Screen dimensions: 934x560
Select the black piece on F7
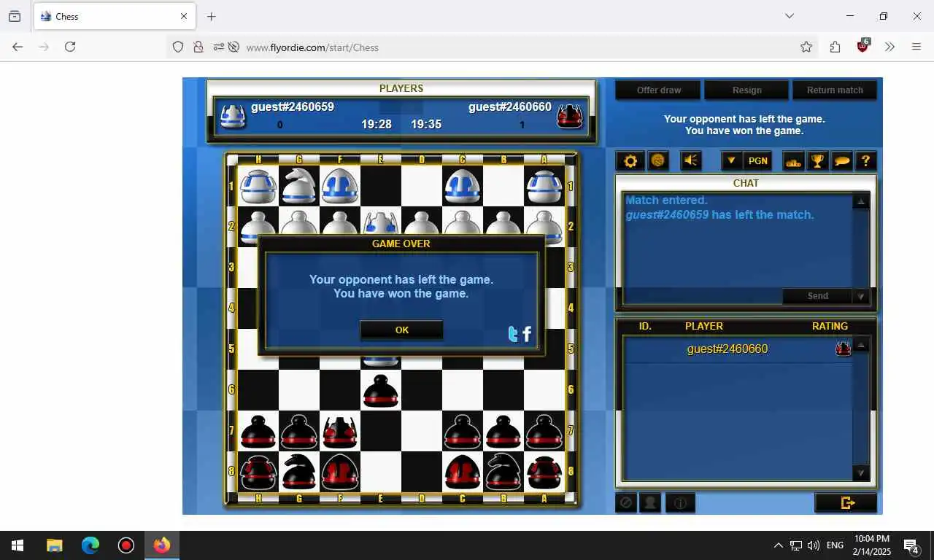tap(340, 431)
